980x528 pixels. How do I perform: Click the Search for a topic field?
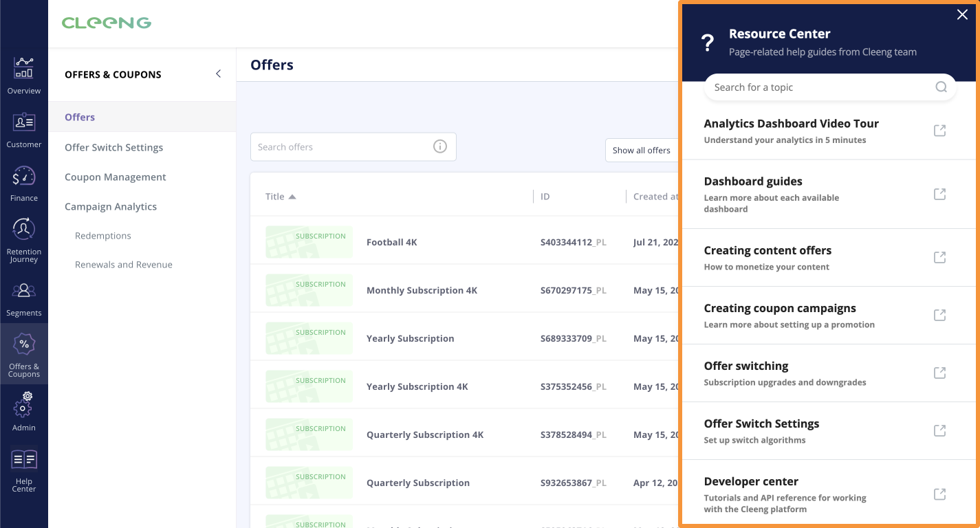830,87
